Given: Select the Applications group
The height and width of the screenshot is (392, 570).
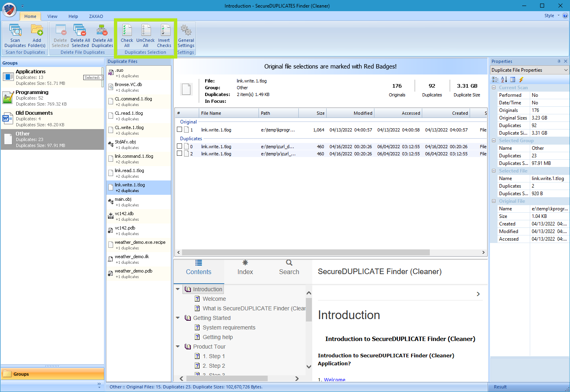Looking at the screenshot, I should click(52, 77).
